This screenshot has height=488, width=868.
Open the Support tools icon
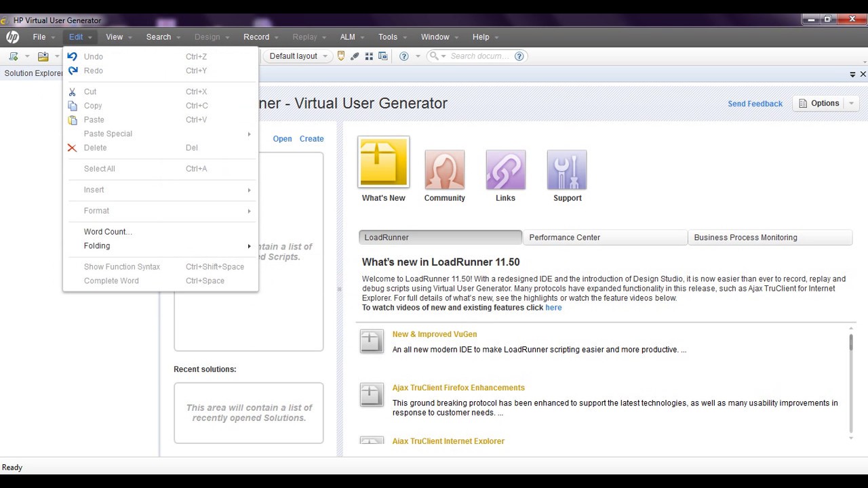point(567,169)
